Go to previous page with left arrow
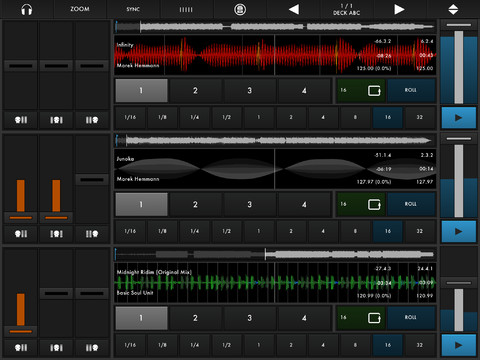 point(294,9)
